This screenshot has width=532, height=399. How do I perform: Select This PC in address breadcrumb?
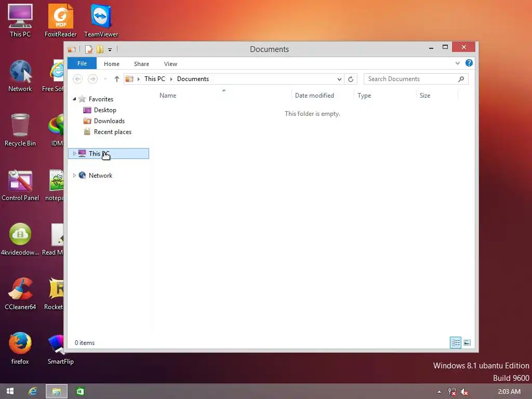coord(155,79)
